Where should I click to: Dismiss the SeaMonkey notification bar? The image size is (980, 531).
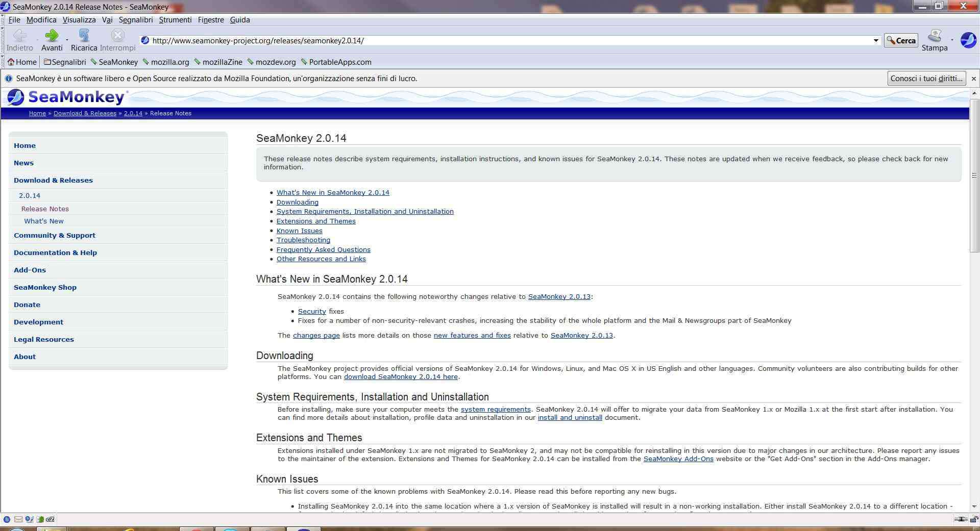(973, 79)
